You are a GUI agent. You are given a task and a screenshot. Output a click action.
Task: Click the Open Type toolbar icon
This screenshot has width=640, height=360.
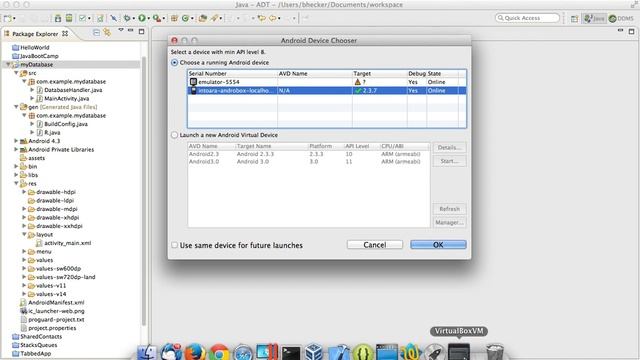tap(203, 18)
